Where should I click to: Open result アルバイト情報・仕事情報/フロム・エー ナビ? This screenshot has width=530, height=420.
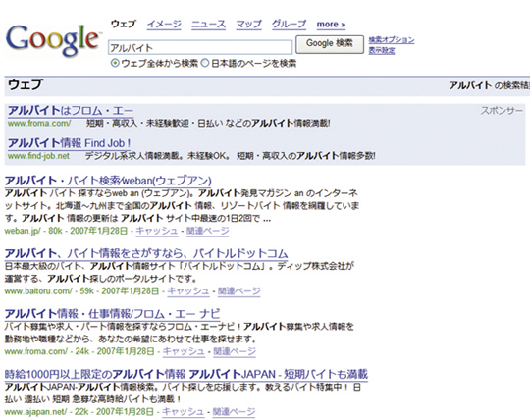click(x=112, y=314)
